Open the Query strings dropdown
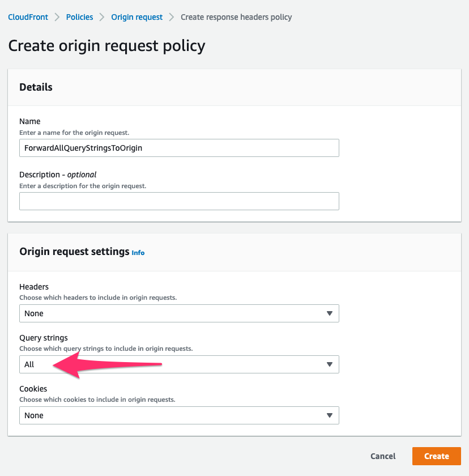Viewport: 469px width, 476px height. click(179, 364)
